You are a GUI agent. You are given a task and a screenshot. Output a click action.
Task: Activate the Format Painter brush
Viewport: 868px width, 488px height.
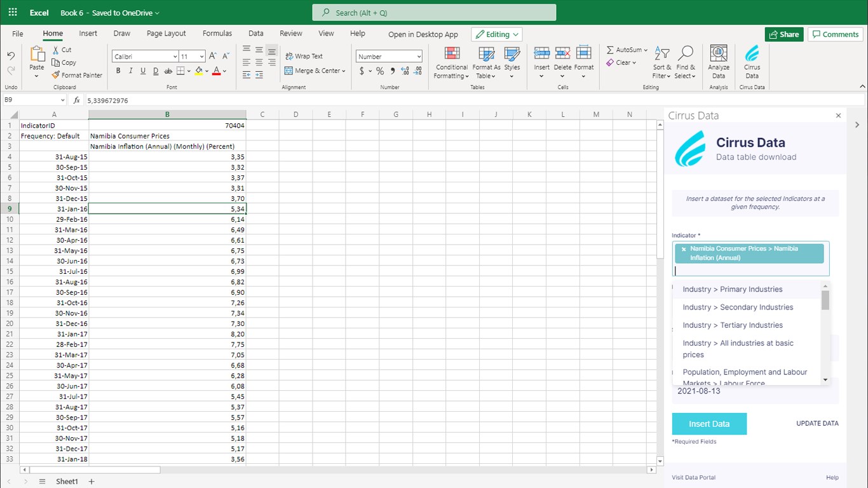pos(56,75)
